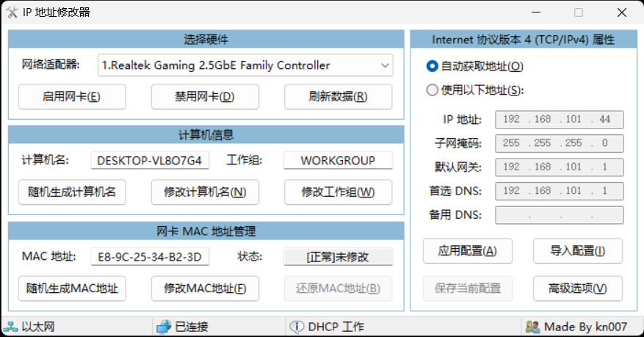Click the 计算机名: label
644x337 pixels.
46,159
